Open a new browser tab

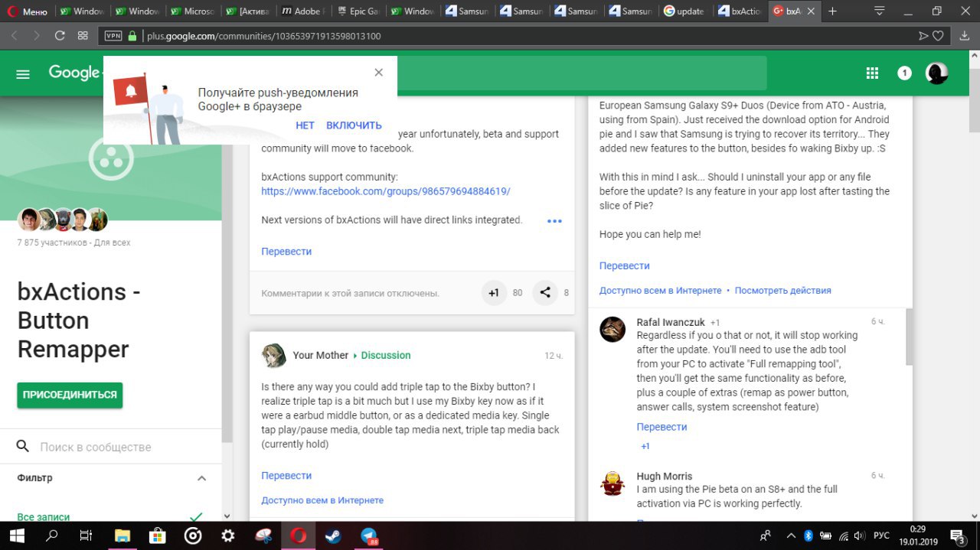point(833,11)
